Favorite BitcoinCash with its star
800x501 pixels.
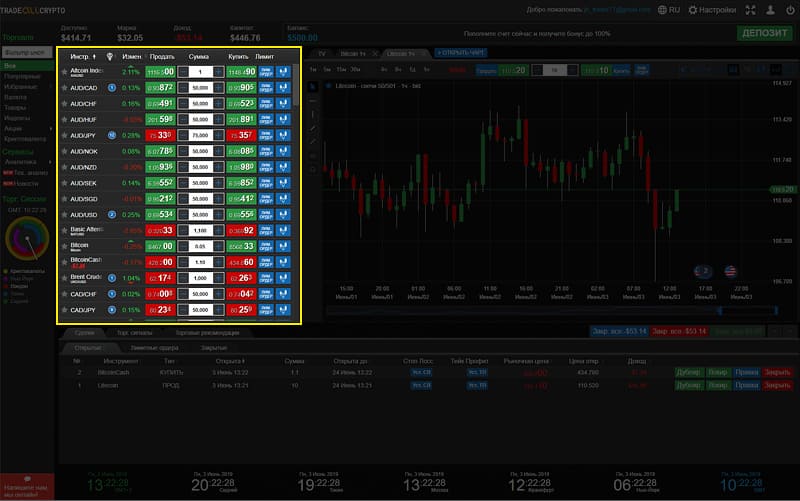point(64,262)
